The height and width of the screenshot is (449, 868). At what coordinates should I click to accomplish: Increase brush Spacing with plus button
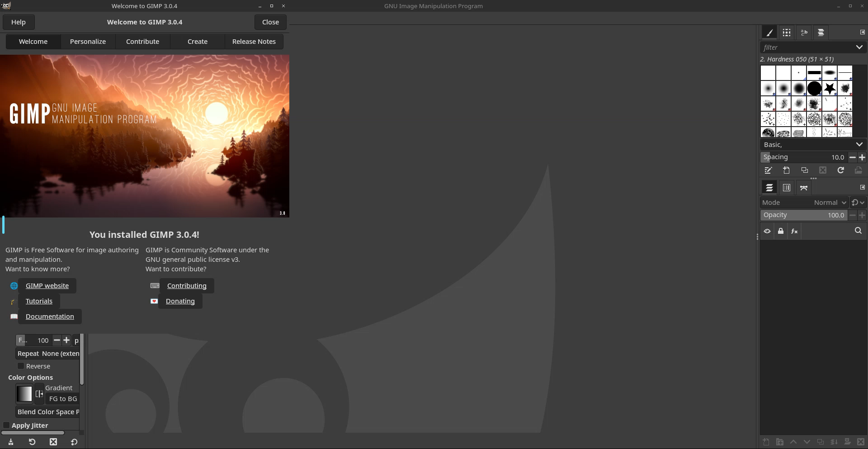[862, 157]
